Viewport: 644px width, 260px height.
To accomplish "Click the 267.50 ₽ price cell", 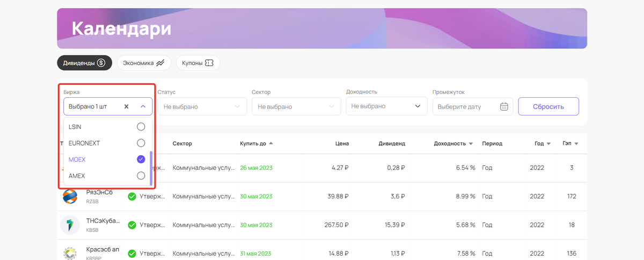I will pos(336,225).
